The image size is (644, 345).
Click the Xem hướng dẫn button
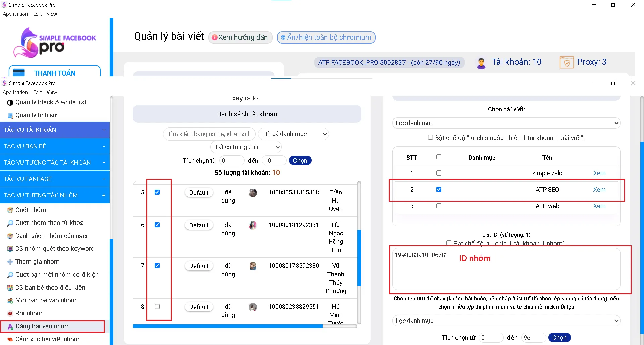click(240, 37)
